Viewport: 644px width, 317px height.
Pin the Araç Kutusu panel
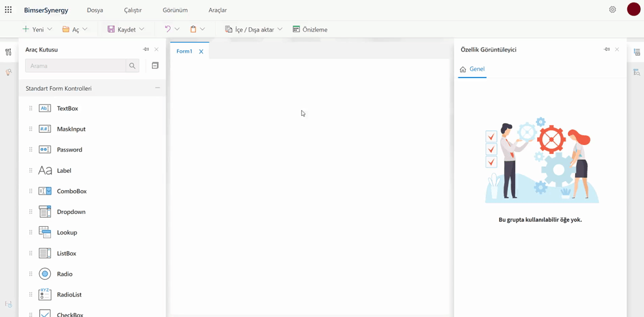(146, 50)
